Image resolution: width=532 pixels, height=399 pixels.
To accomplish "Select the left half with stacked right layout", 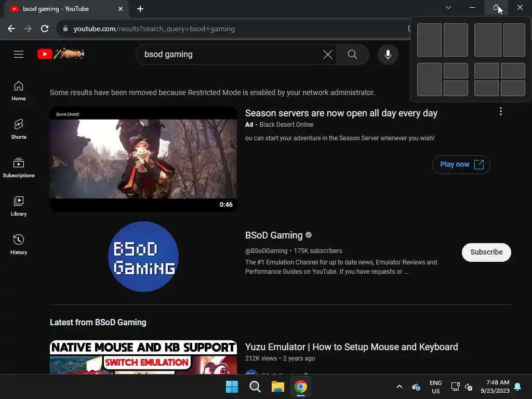I will tap(443, 79).
